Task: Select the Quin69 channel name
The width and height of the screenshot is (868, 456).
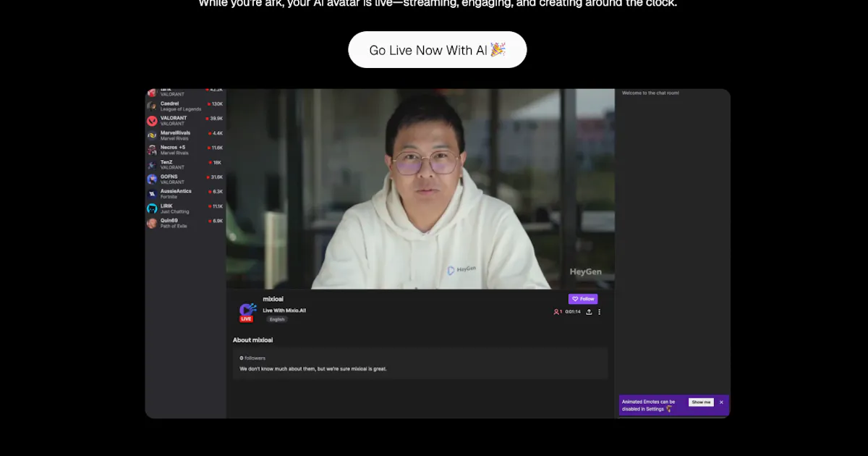Action: pos(169,221)
